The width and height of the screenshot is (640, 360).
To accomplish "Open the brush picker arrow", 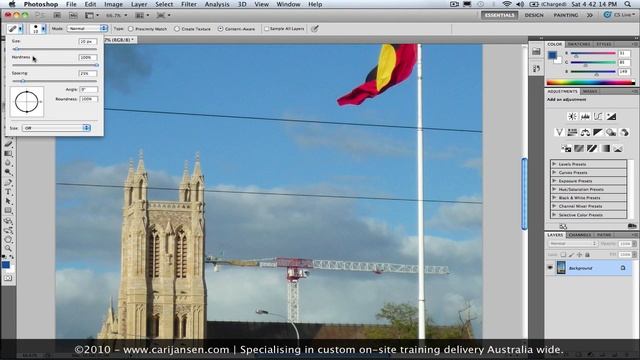I will pos(43,29).
